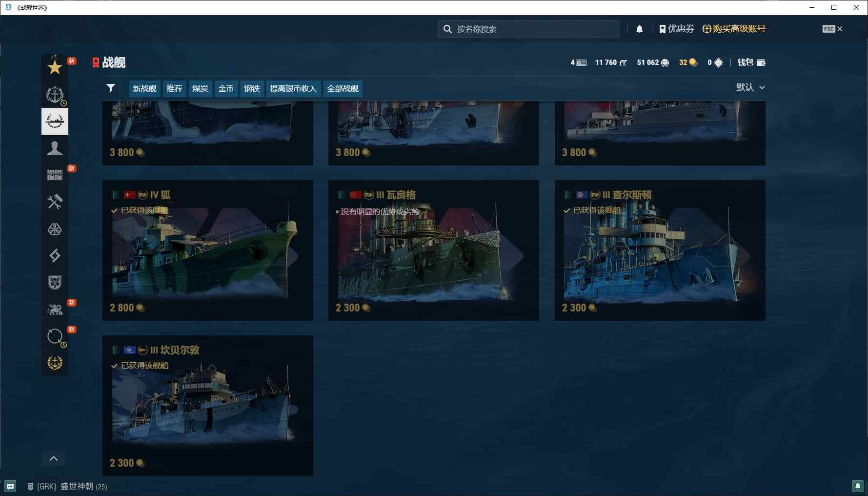Click 购买高级账号 to buy premium account
The height and width of the screenshot is (496, 868).
pos(734,29)
